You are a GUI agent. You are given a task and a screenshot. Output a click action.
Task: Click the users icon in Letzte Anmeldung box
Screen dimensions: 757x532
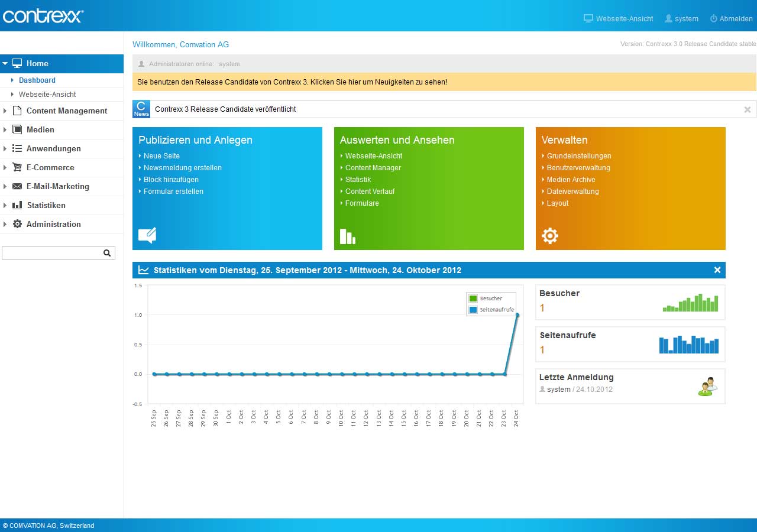point(708,387)
